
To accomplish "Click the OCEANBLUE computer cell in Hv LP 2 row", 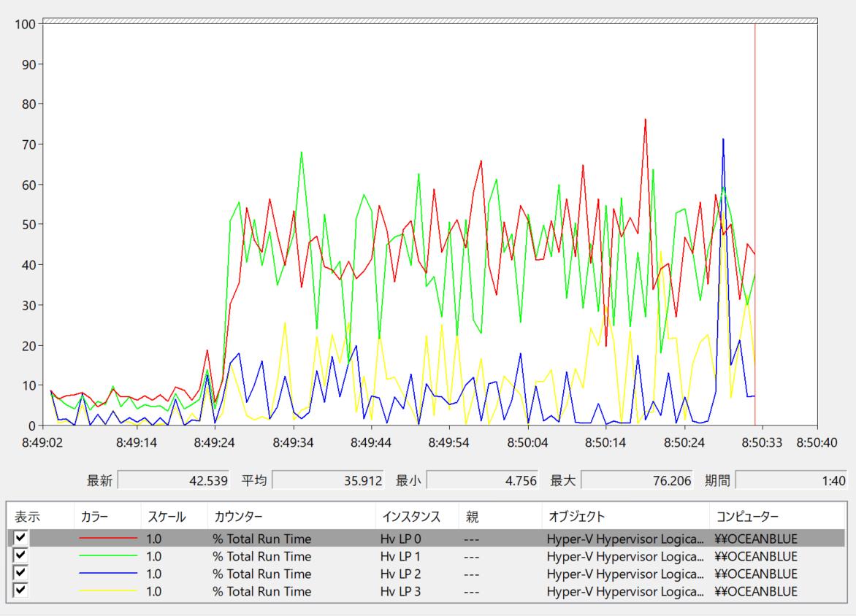I will coord(756,574).
